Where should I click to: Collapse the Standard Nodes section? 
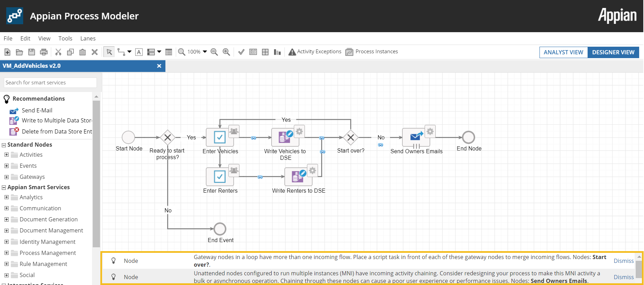click(x=4, y=145)
